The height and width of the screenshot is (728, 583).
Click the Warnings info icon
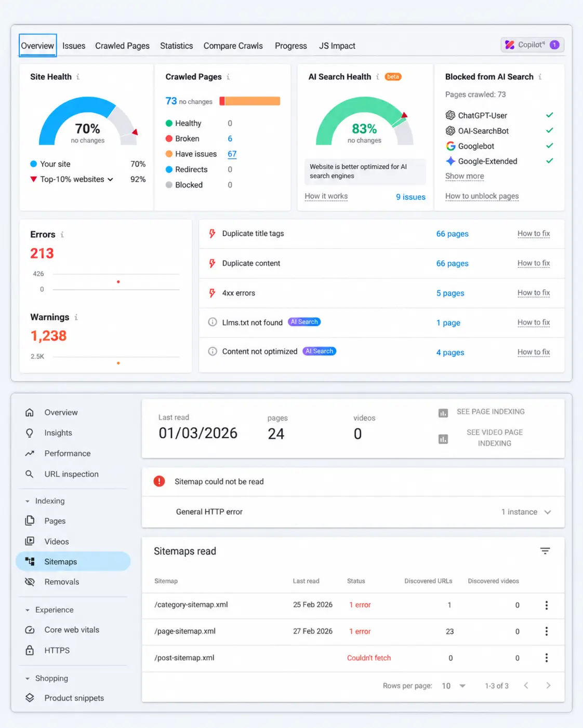pyautogui.click(x=76, y=317)
